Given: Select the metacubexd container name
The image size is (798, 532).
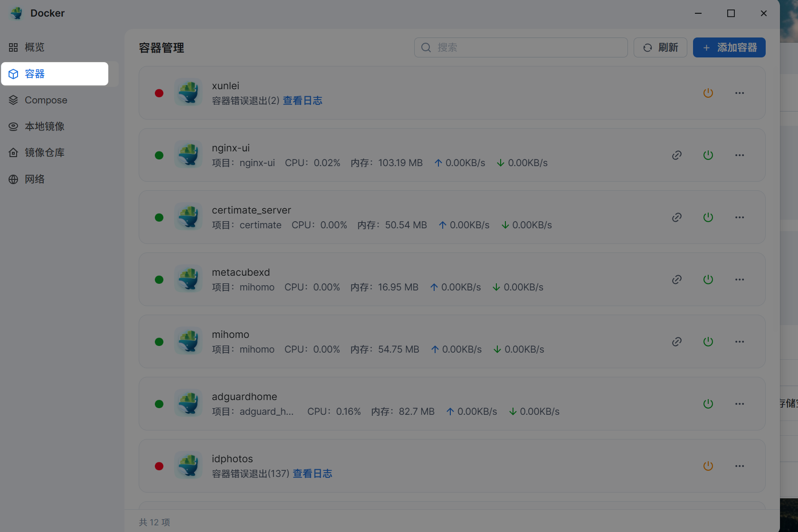Looking at the screenshot, I should click(241, 272).
